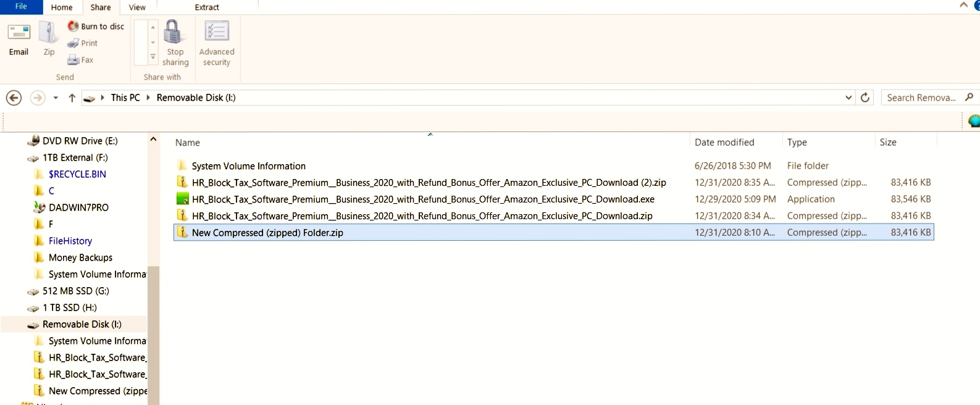The image size is (980, 405).
Task: Open recent locations dropdown arrow
Action: [56, 98]
